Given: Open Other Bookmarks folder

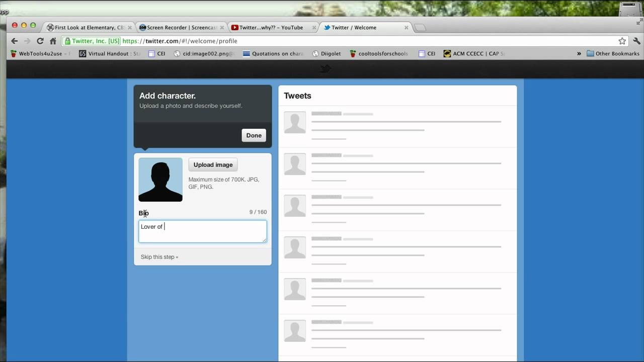Looking at the screenshot, I should pos(613,54).
